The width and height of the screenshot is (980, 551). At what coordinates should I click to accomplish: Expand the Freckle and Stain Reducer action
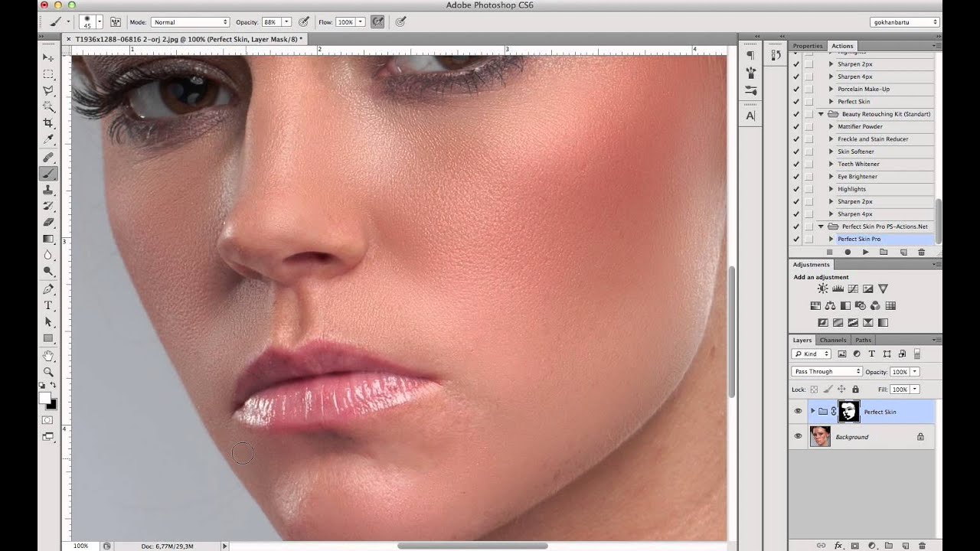click(831, 139)
